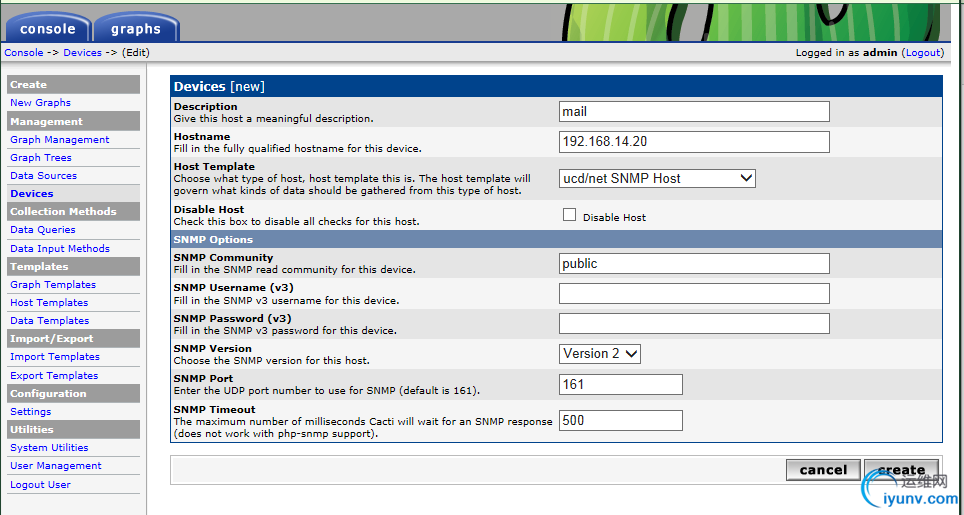Check the Disable Host checkbox
This screenshot has width=964, height=515.
pos(569,215)
